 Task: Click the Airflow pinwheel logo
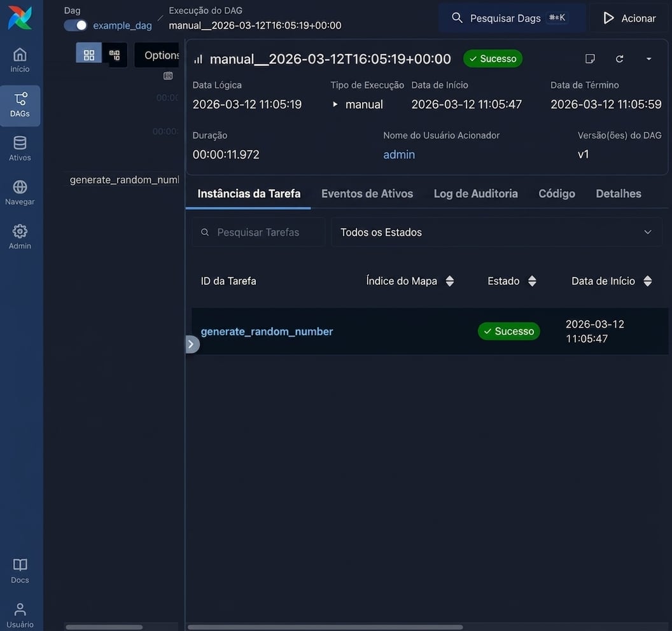20,18
